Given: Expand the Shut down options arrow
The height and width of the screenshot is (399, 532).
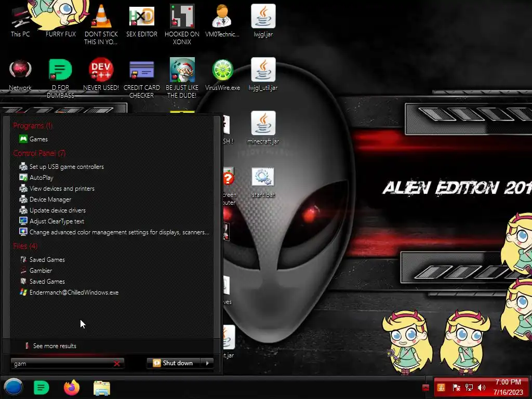Looking at the screenshot, I should click(207, 363).
